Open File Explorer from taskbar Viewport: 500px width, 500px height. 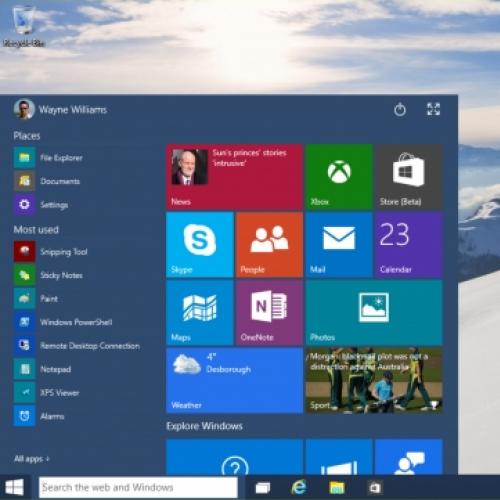(x=337, y=488)
